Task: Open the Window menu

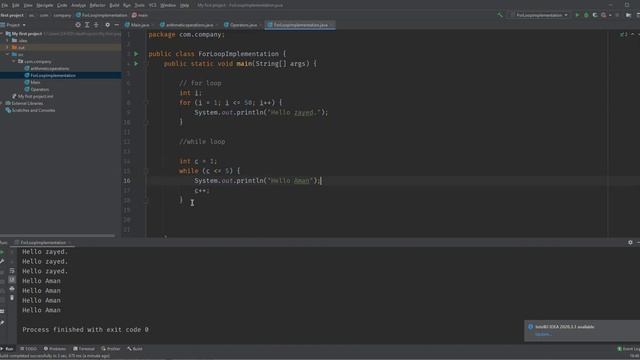Action: (x=168, y=5)
